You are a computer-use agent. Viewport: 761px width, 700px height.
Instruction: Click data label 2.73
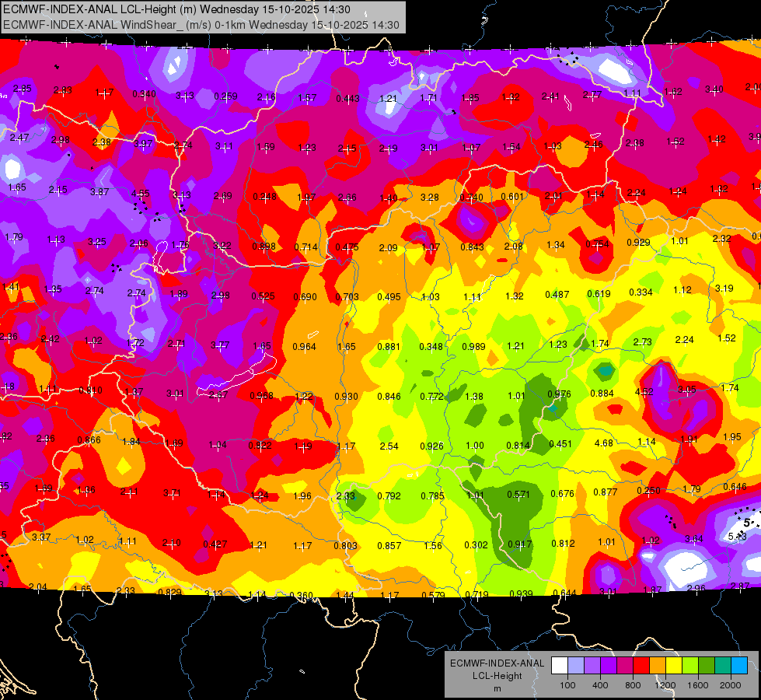[642, 342]
